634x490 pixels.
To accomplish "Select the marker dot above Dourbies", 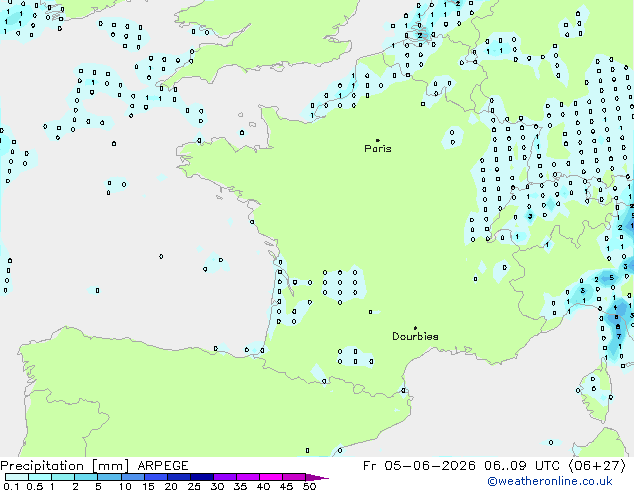I will 415,328.
